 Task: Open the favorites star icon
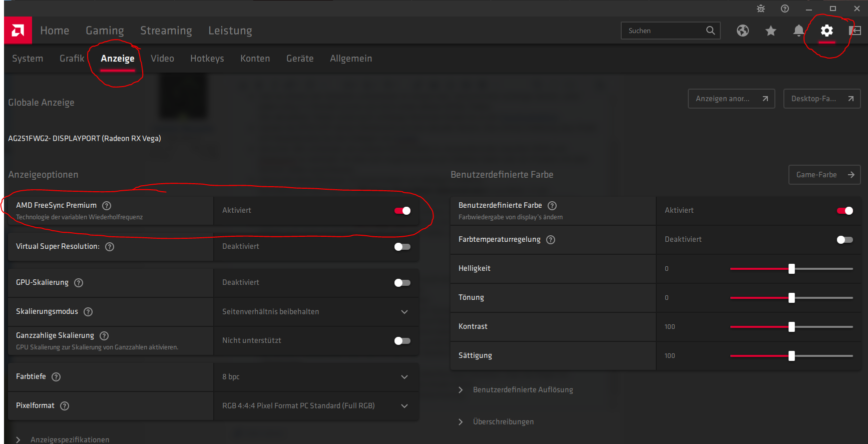pyautogui.click(x=771, y=31)
